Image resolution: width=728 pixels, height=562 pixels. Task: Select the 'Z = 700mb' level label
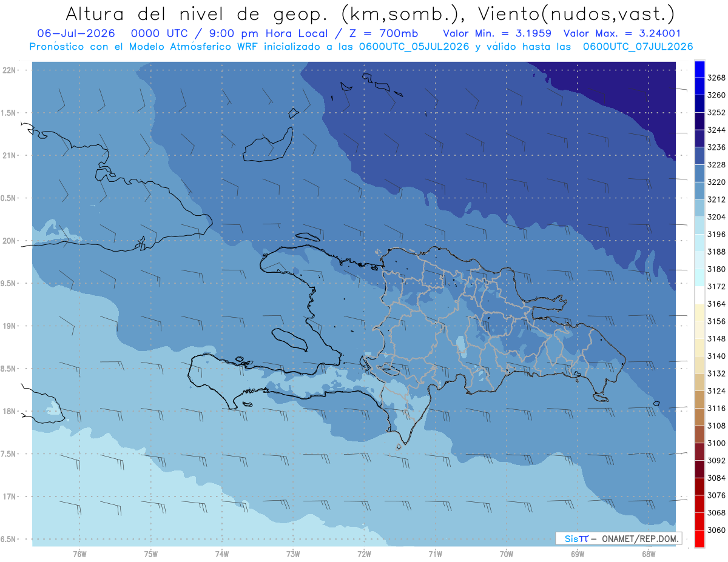[x=382, y=33]
